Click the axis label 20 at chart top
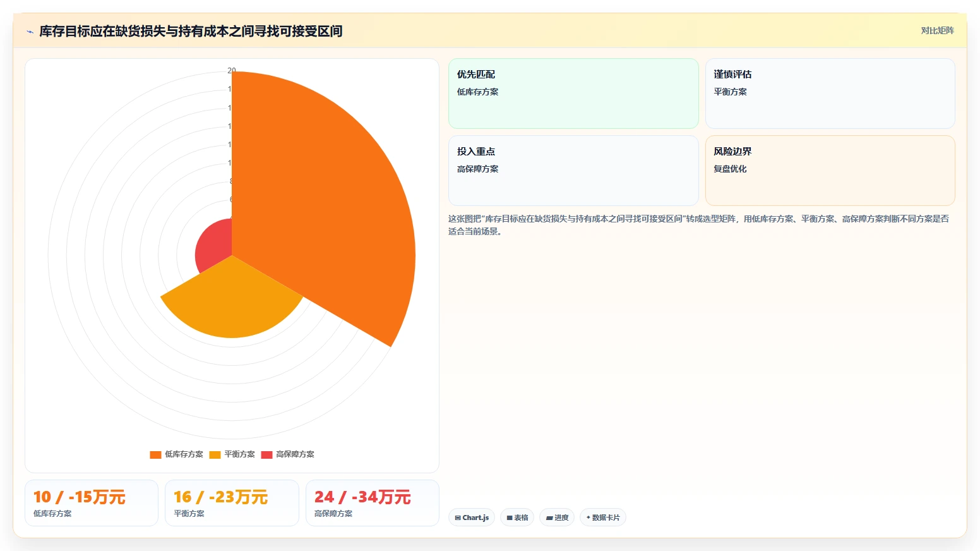The width and height of the screenshot is (980, 551). (232, 70)
